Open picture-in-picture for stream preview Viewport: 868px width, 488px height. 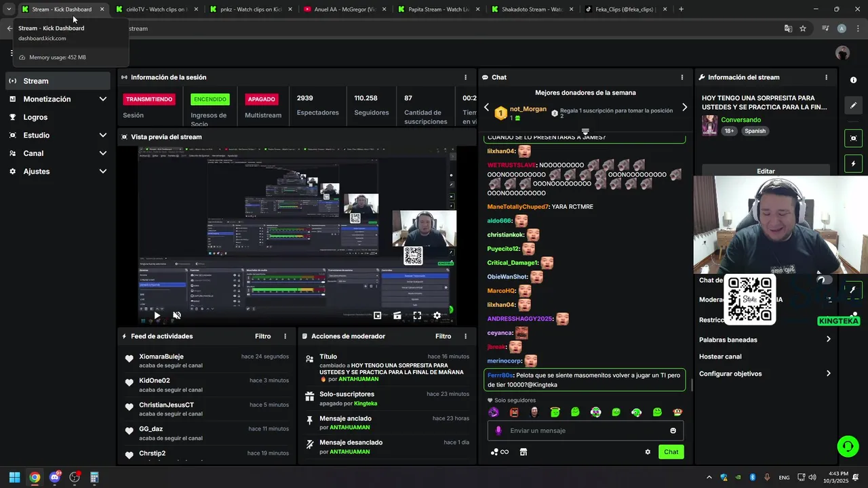coord(378,315)
